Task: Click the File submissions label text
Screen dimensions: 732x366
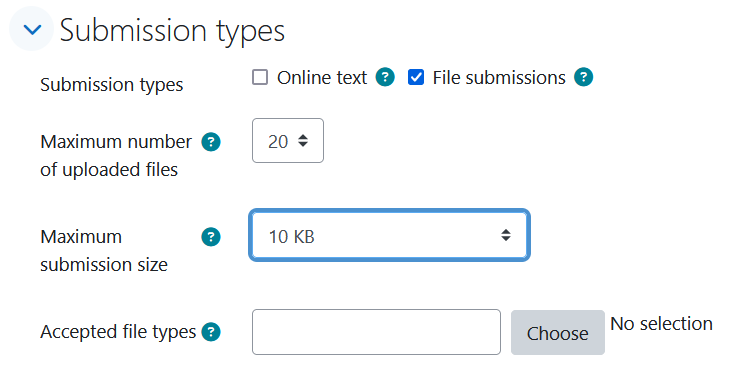Action: point(499,77)
